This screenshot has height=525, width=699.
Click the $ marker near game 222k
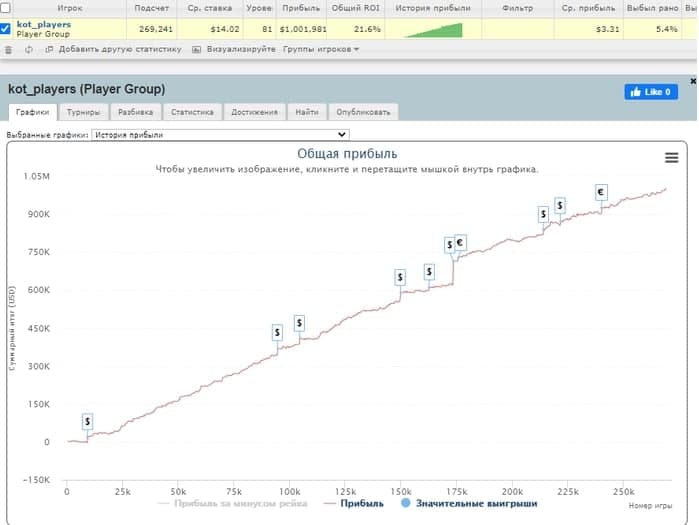(560, 205)
